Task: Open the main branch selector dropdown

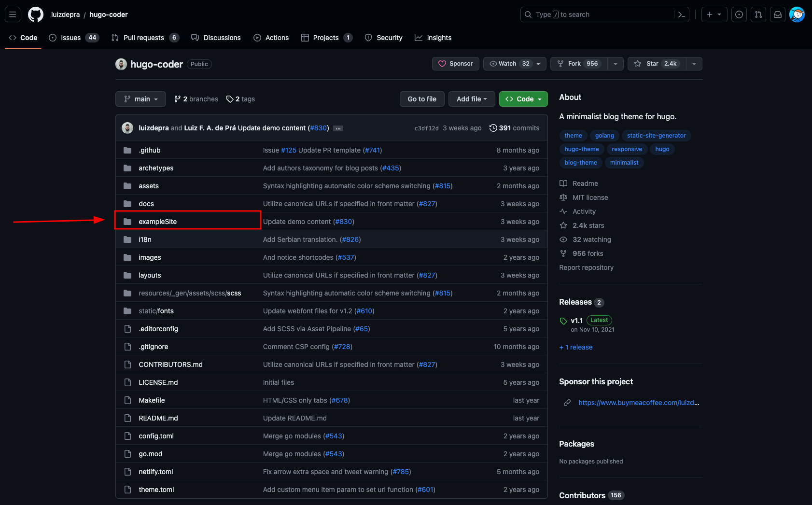Action: [x=140, y=99]
